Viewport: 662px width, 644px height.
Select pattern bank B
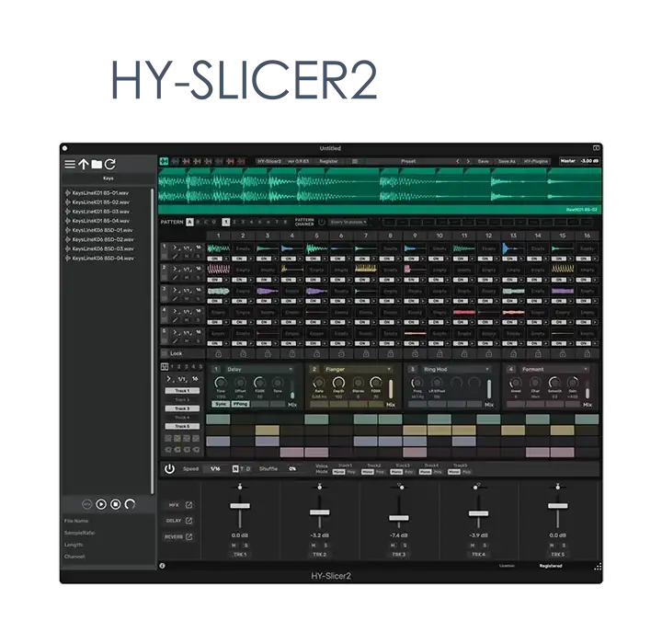(198, 222)
